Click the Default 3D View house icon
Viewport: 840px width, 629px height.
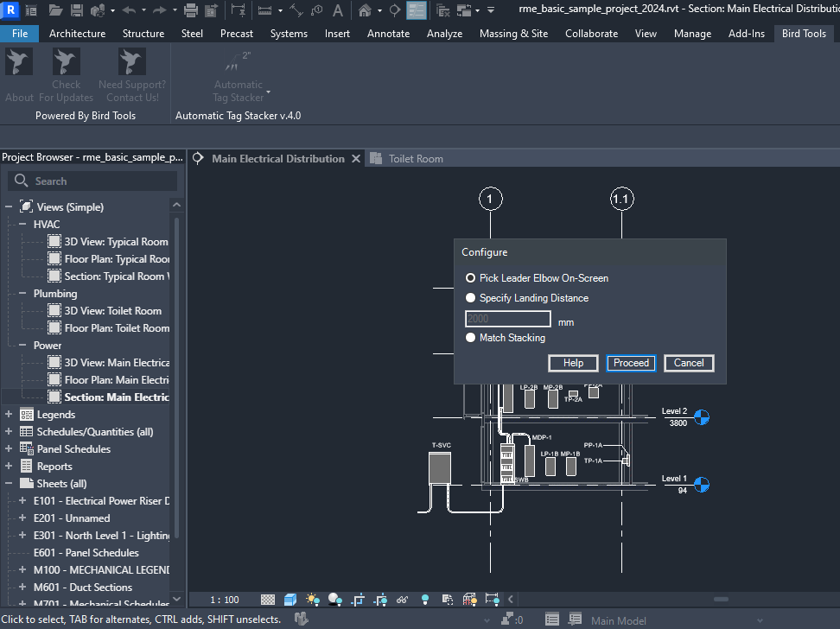tap(366, 10)
